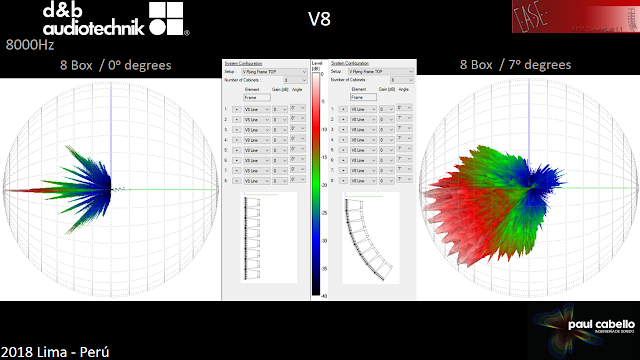Click the 0° degrees balloon plot
640x360 pixels.
(111, 189)
